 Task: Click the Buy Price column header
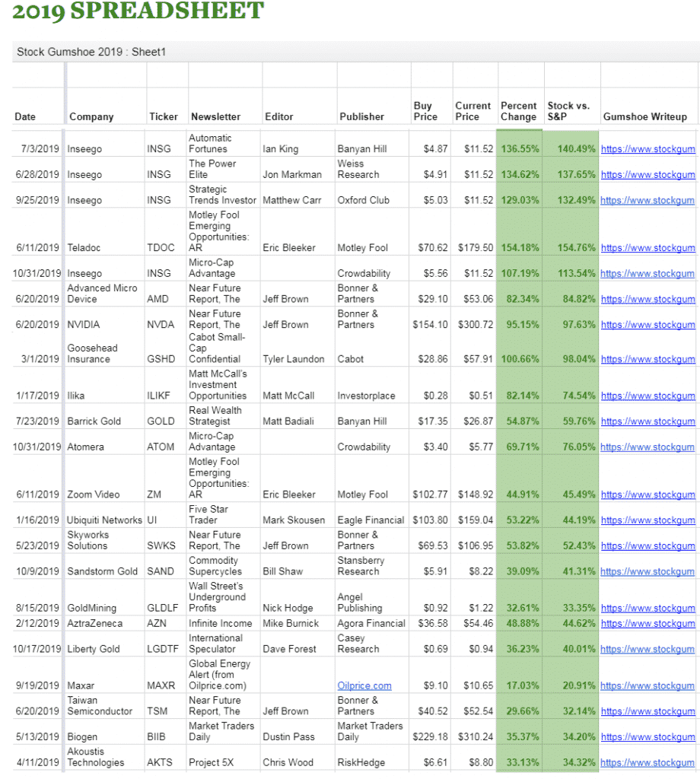point(425,111)
